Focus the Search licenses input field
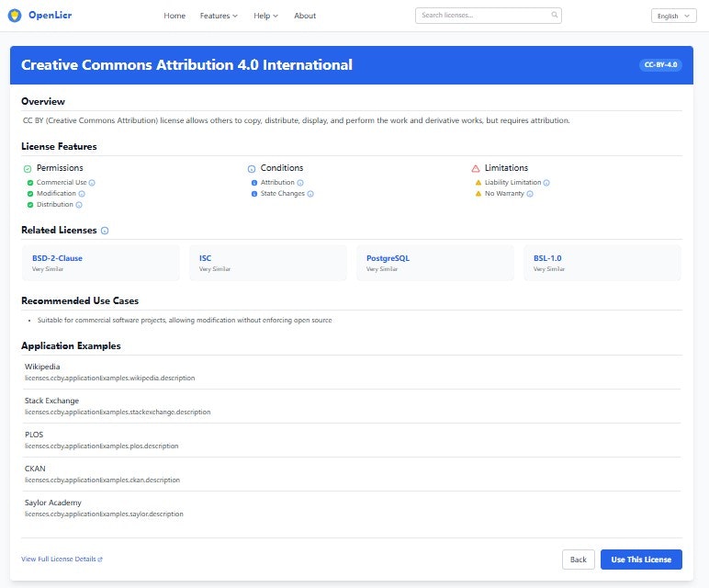This screenshot has height=588, width=709. [489, 16]
